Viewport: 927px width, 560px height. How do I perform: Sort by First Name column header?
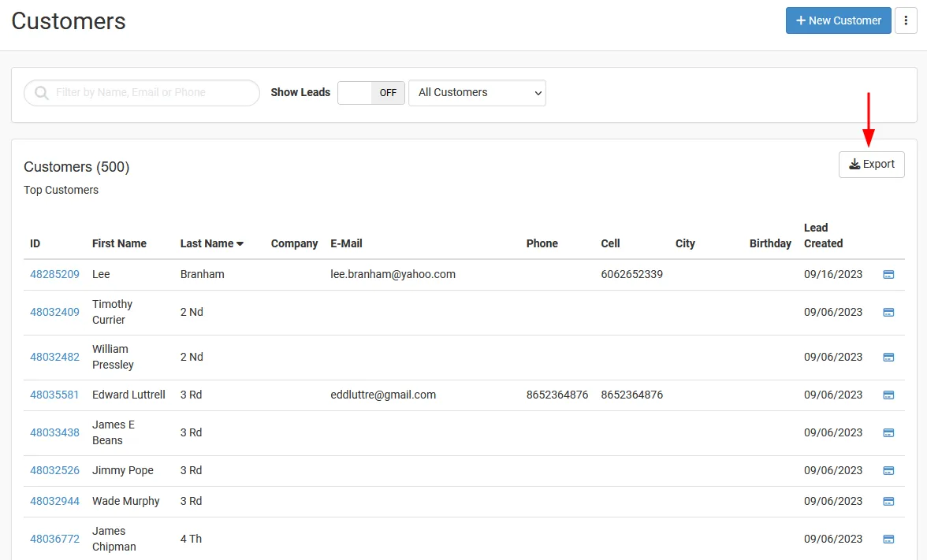click(x=120, y=243)
